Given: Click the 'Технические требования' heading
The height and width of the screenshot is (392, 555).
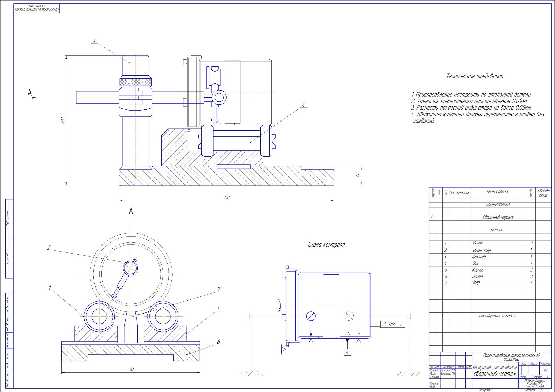Looking at the screenshot, I should (475, 76).
